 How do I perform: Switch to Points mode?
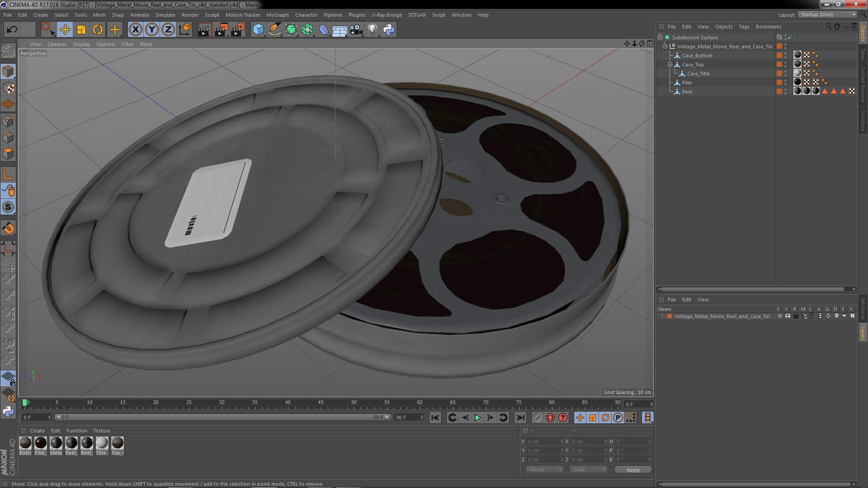click(x=8, y=121)
